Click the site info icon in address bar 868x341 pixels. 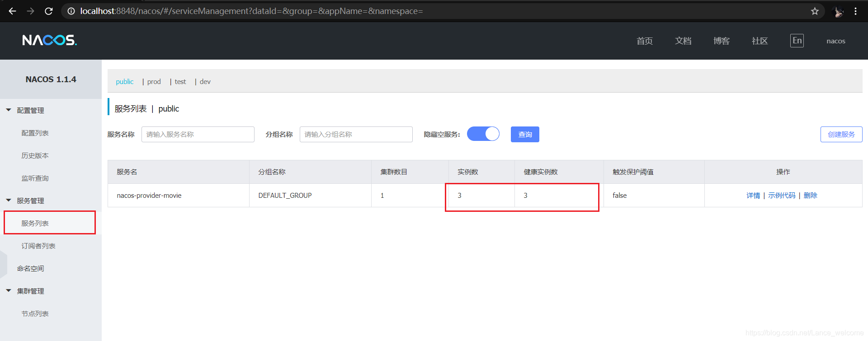(71, 11)
